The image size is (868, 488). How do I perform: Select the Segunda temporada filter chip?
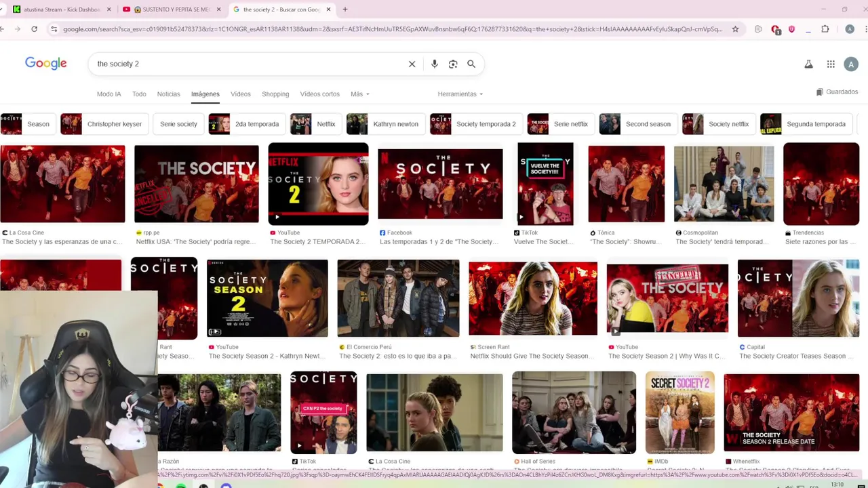806,124
